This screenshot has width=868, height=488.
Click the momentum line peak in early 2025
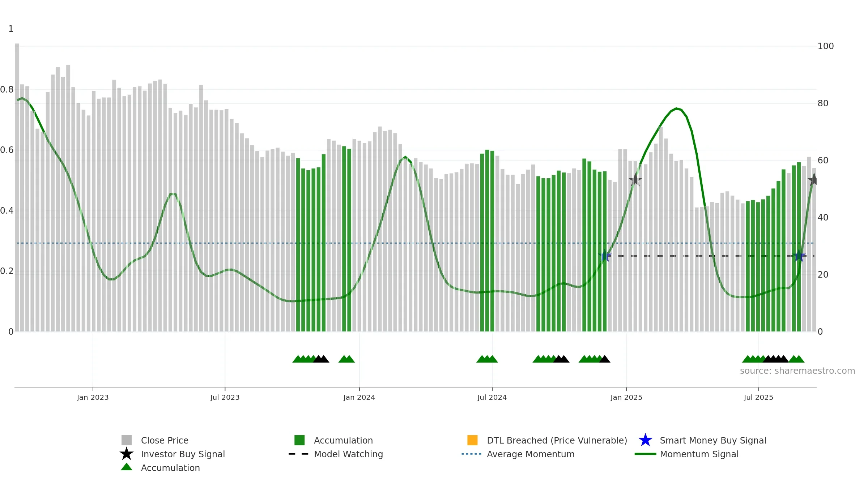click(x=676, y=108)
